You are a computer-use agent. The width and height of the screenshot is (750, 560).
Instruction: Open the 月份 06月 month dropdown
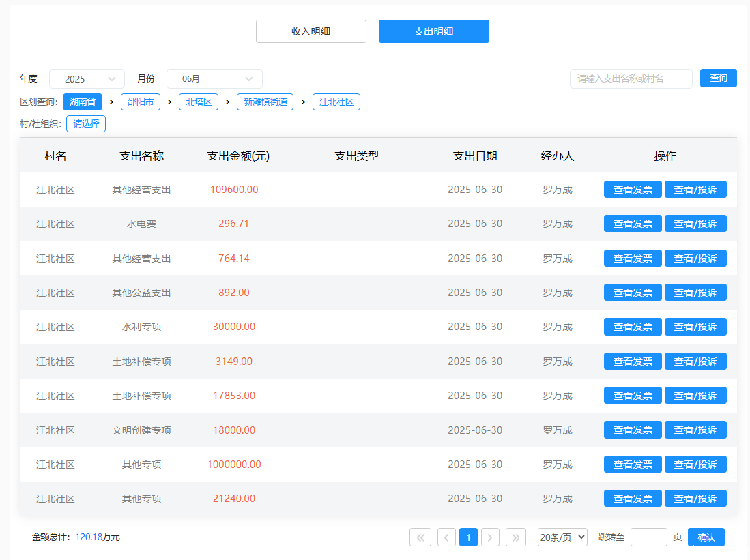(214, 79)
